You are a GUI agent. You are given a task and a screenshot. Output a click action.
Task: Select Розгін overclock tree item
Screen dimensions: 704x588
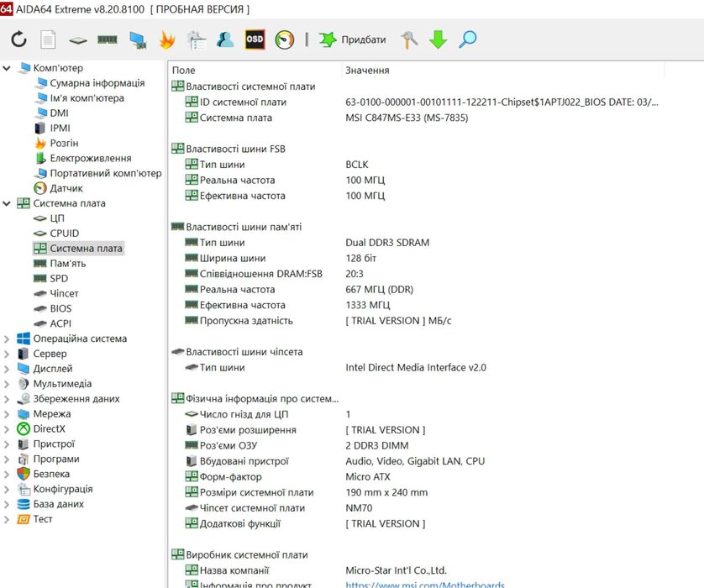(64, 143)
